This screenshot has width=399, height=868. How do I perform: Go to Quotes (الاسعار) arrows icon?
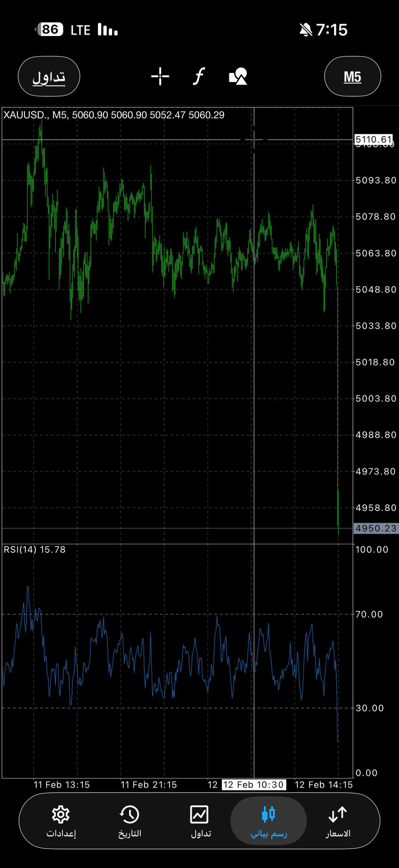(338, 821)
